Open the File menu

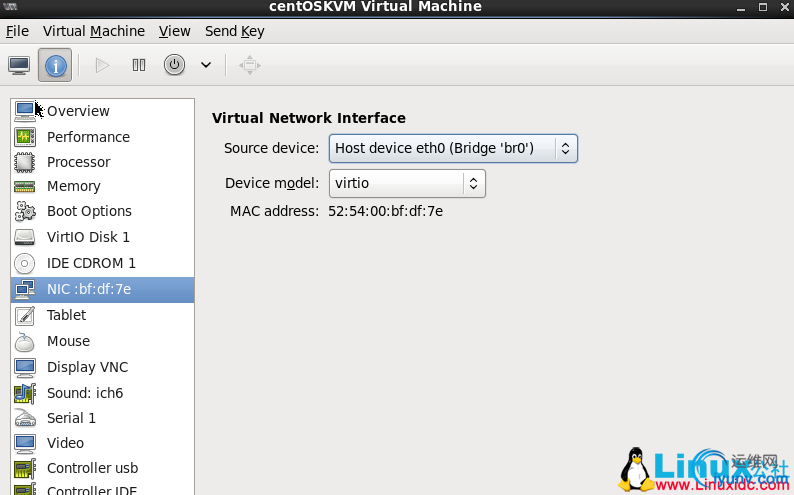[17, 31]
